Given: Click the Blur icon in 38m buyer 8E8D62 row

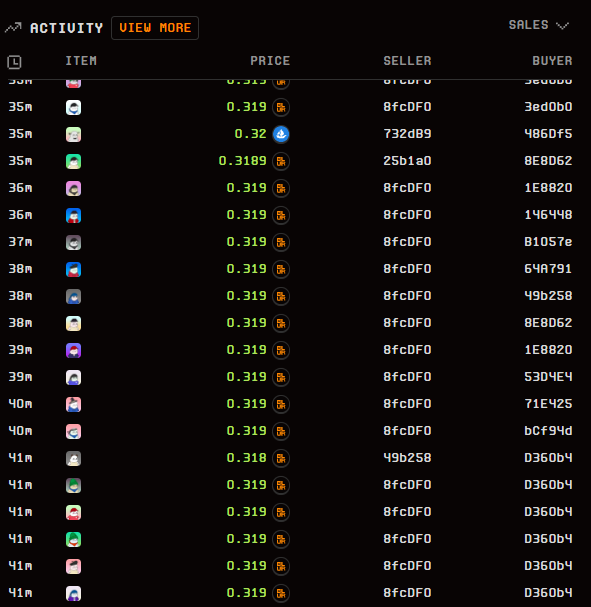Looking at the screenshot, I should pos(281,323).
